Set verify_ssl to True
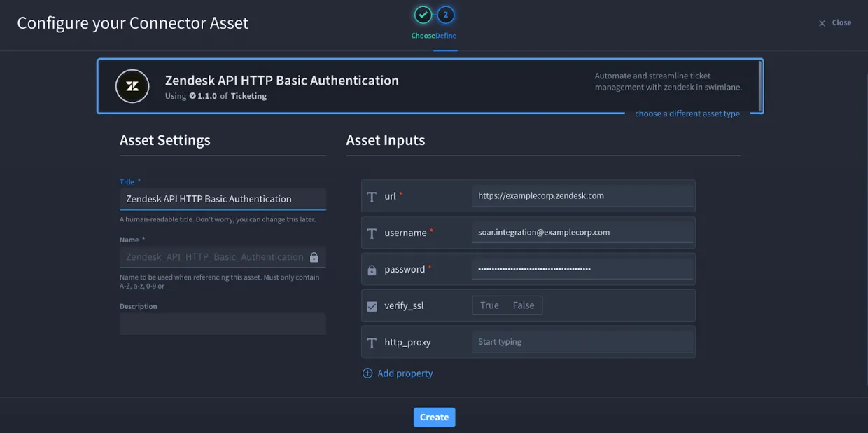The width and height of the screenshot is (868, 433). coord(489,305)
